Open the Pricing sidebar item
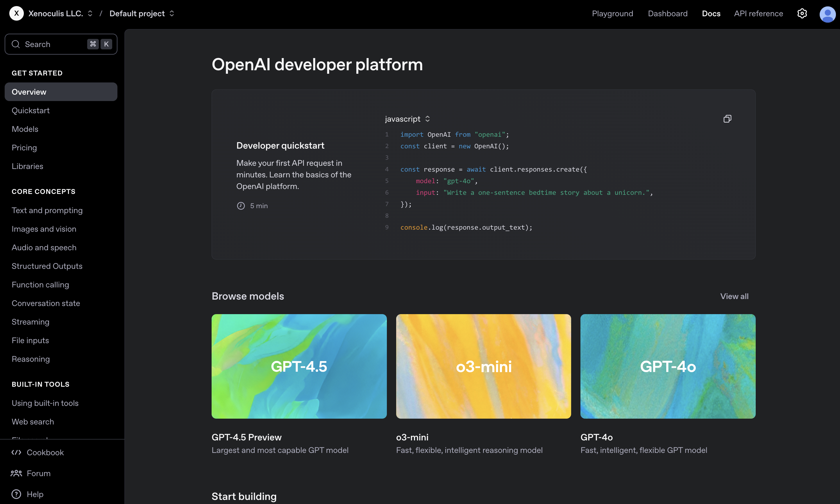 [24, 148]
